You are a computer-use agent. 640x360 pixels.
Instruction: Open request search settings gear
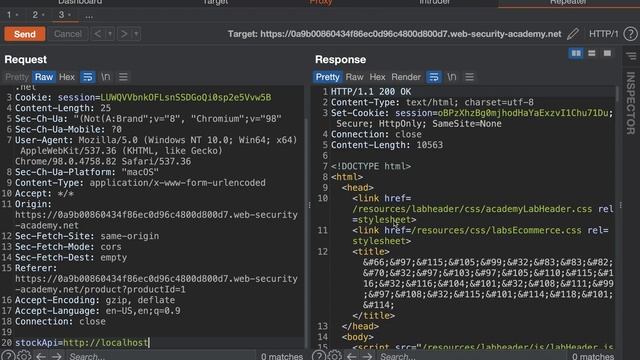pyautogui.click(x=24, y=356)
